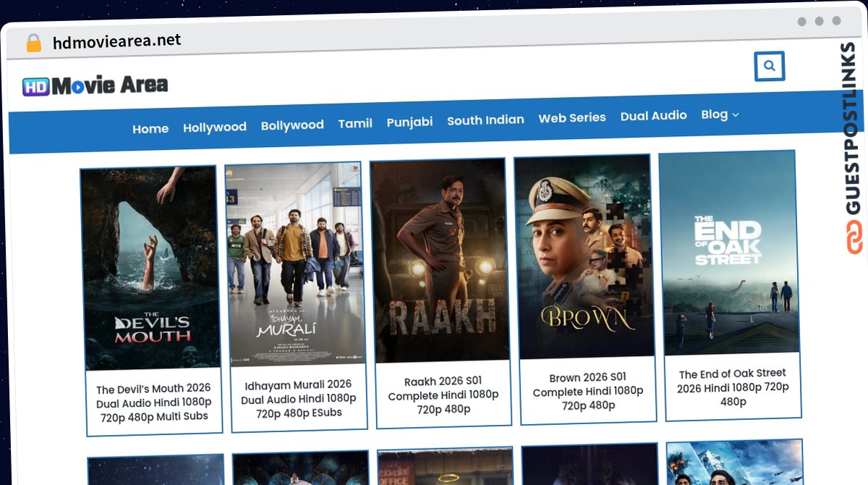
Task: Click Idhayam Murali 2026 title link
Action: tap(299, 399)
